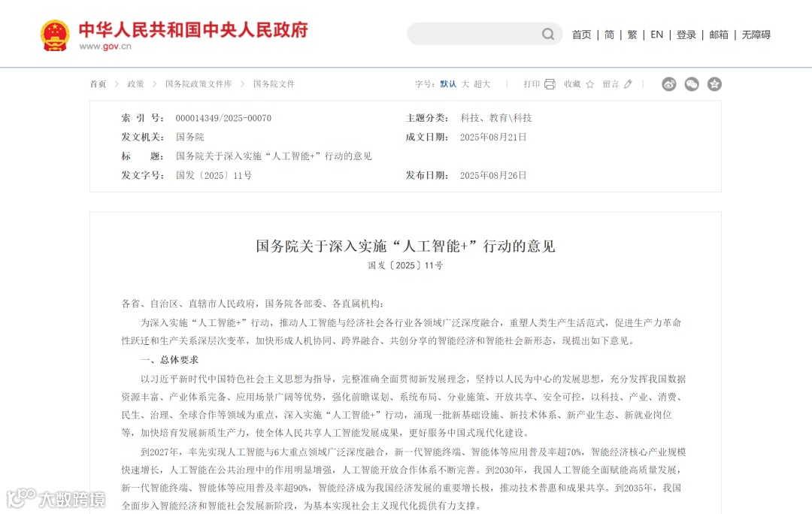Click the 发文机关 field label

(x=142, y=138)
